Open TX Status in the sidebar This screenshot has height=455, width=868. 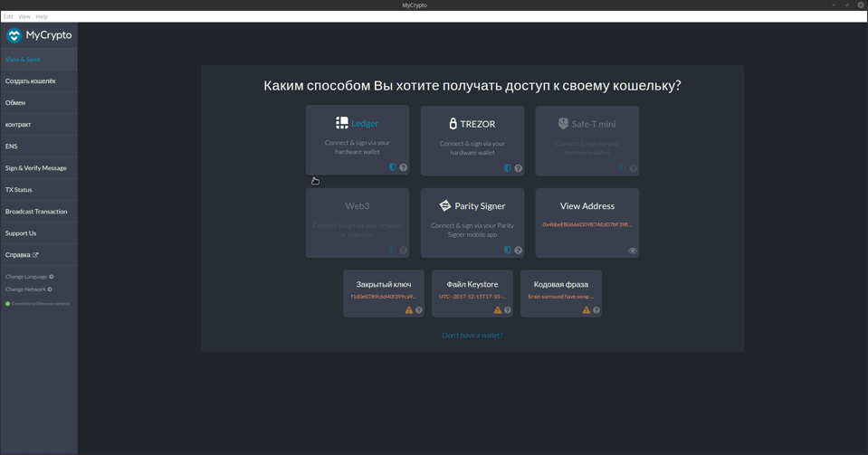(39, 189)
